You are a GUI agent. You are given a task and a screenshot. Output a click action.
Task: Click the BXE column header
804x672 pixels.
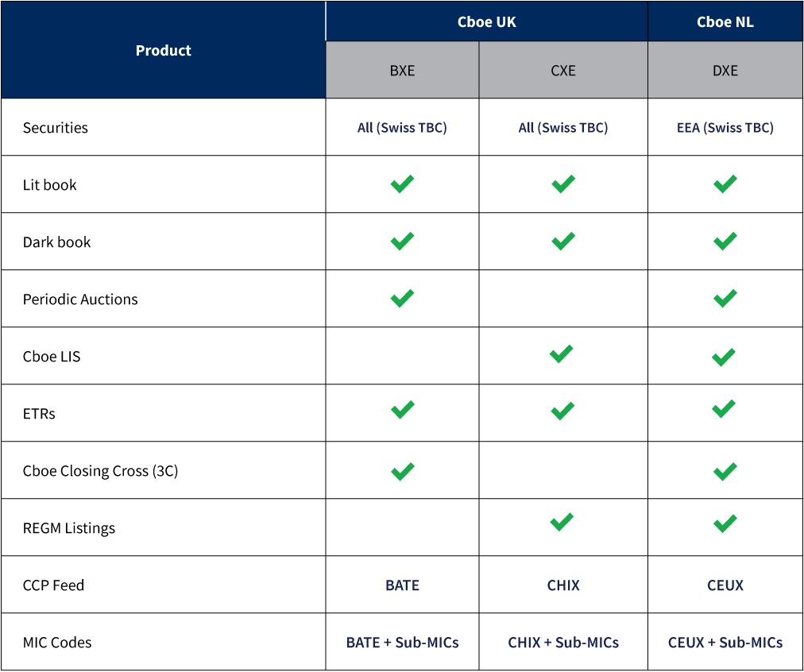[x=402, y=71]
